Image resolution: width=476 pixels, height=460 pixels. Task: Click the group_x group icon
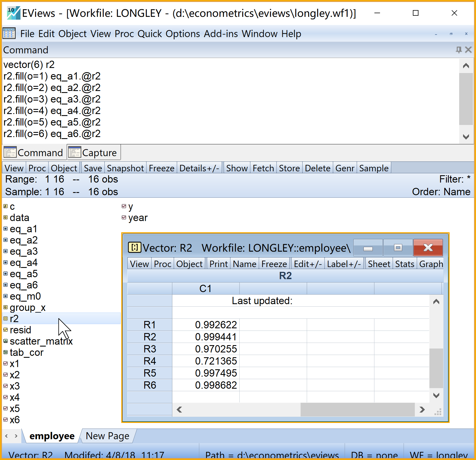[x=5, y=308]
